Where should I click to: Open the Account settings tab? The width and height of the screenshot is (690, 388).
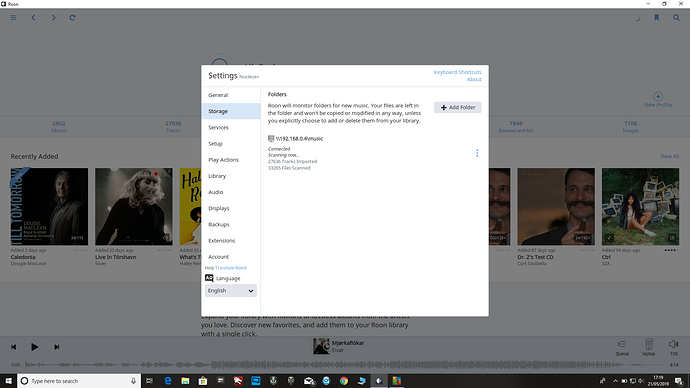(x=231, y=257)
